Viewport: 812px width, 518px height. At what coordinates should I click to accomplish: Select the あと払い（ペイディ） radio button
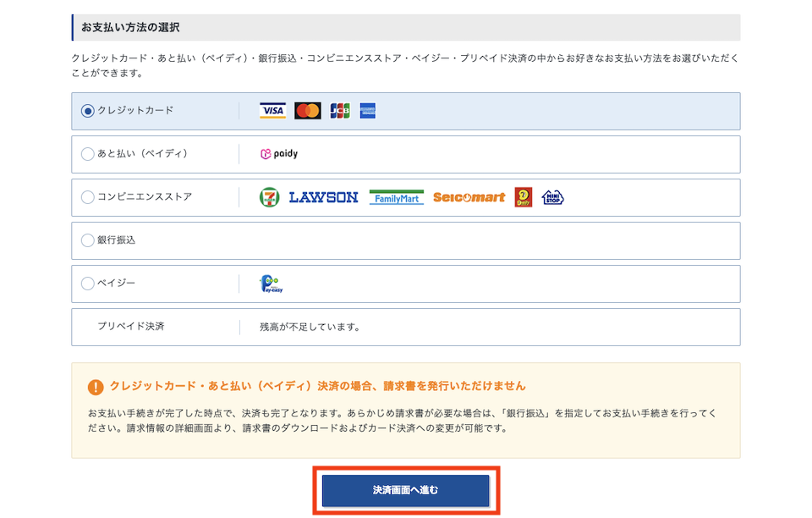tap(87, 154)
